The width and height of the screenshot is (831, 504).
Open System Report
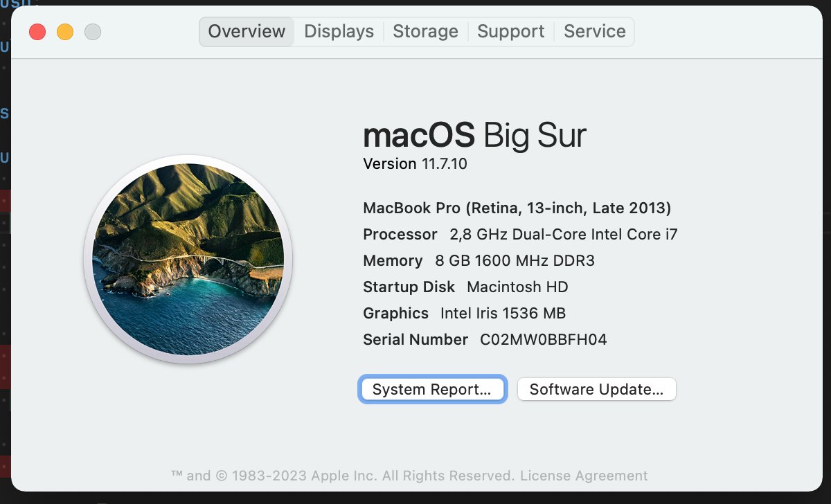[x=432, y=389]
